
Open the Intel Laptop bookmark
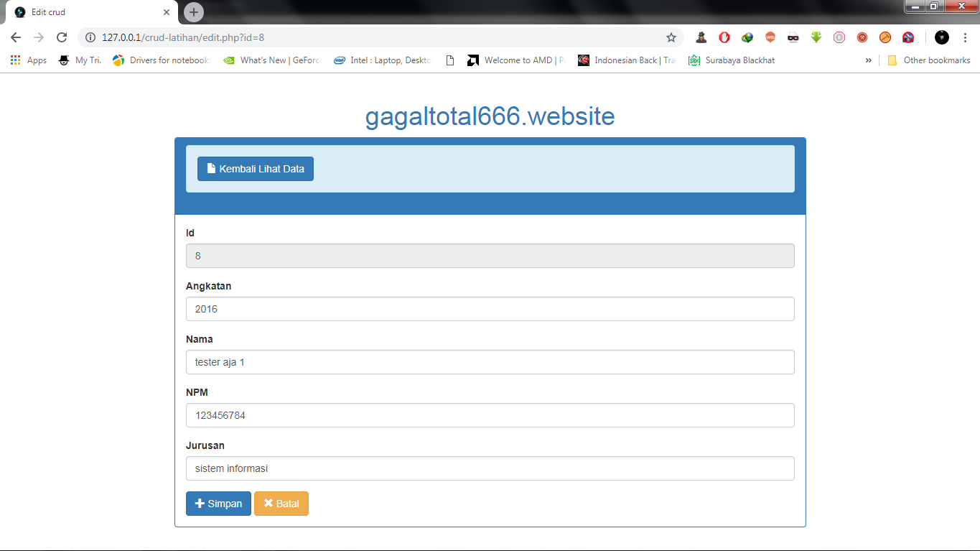pyautogui.click(x=383, y=60)
